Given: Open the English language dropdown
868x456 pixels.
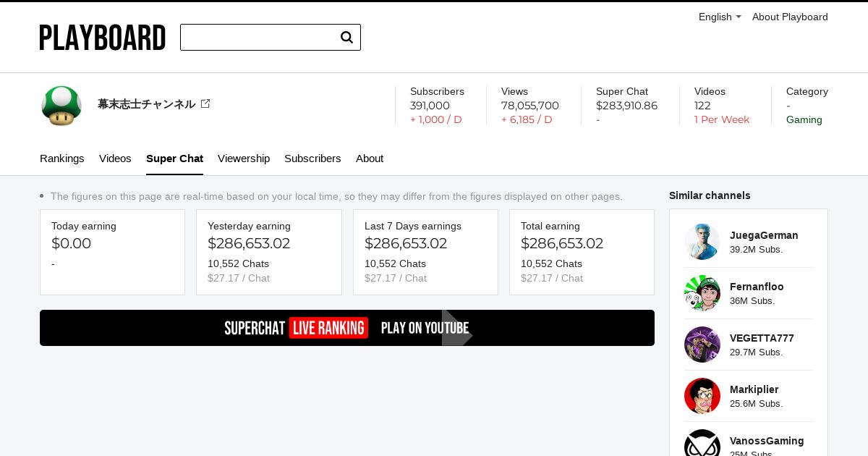Looking at the screenshot, I should [x=720, y=17].
